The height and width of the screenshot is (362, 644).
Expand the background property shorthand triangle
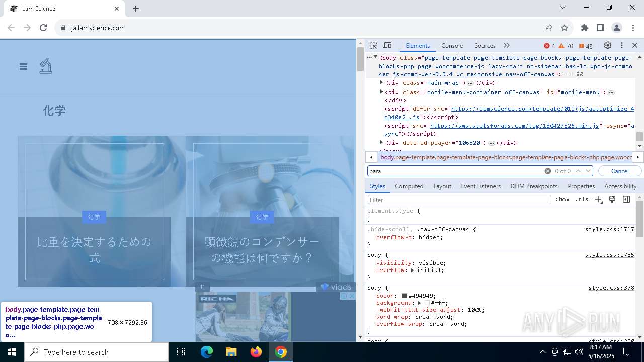(419, 303)
